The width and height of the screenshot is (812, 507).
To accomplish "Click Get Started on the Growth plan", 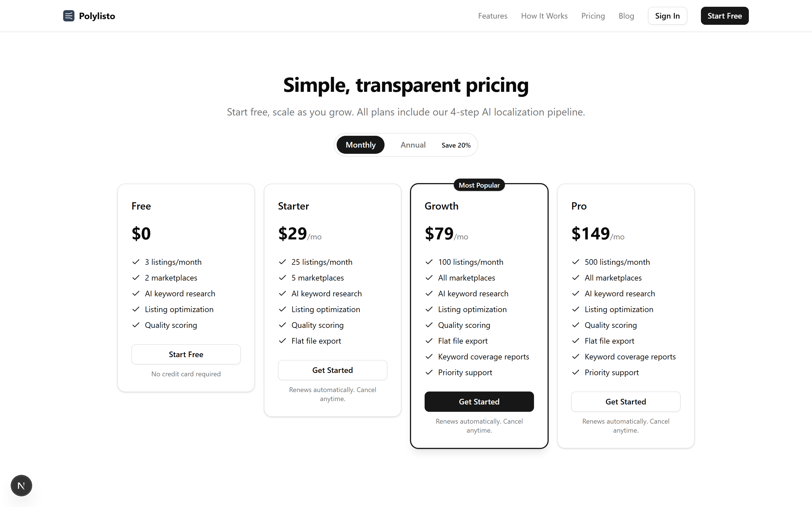I will [479, 401].
